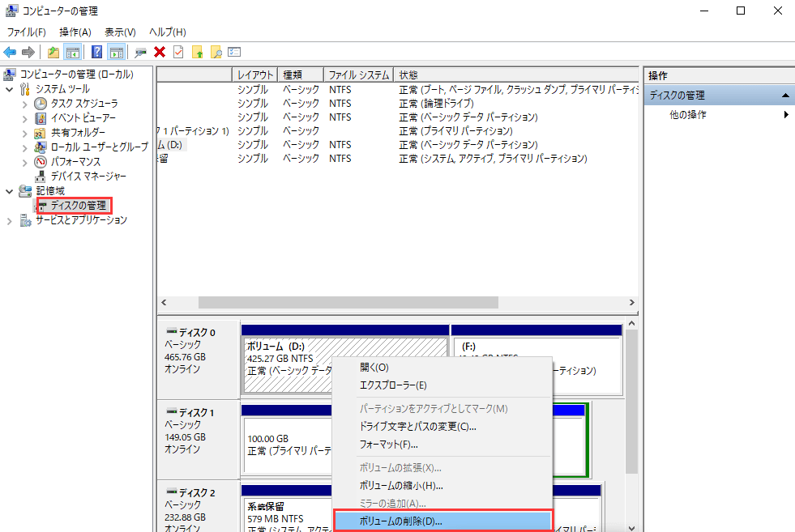Screen dimensions: 795x532
Task: Click the red X delete toolbar icon
Action: pyautogui.click(x=158, y=52)
